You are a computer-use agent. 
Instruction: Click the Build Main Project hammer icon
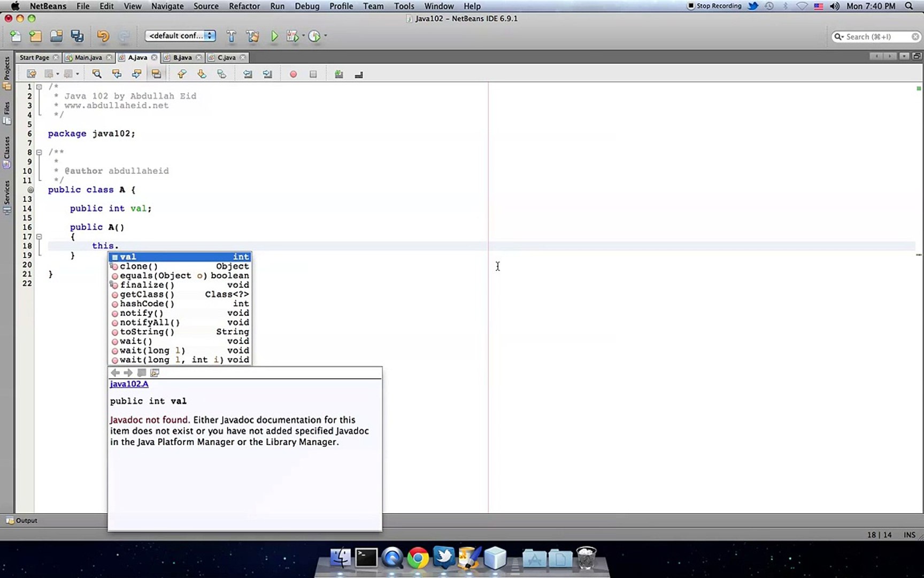[231, 36]
